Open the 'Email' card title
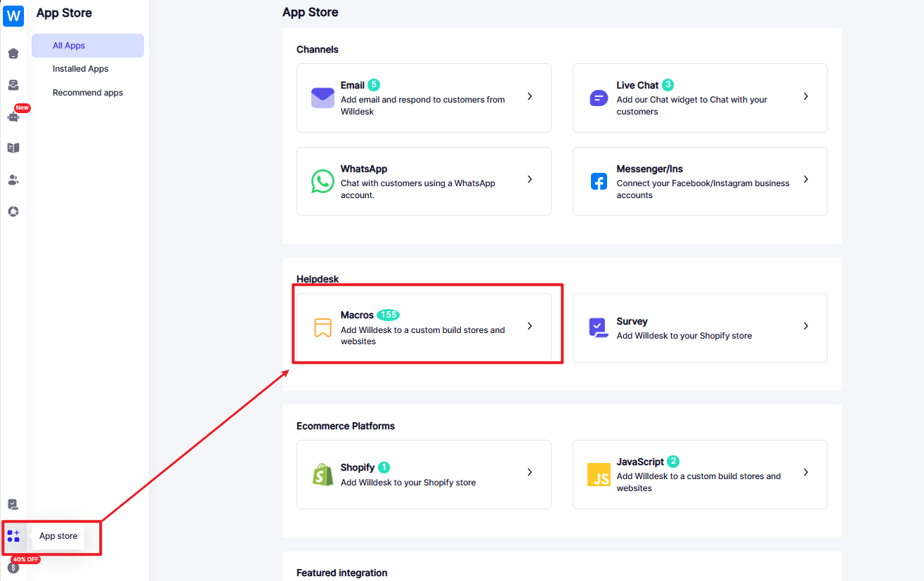 (x=353, y=85)
